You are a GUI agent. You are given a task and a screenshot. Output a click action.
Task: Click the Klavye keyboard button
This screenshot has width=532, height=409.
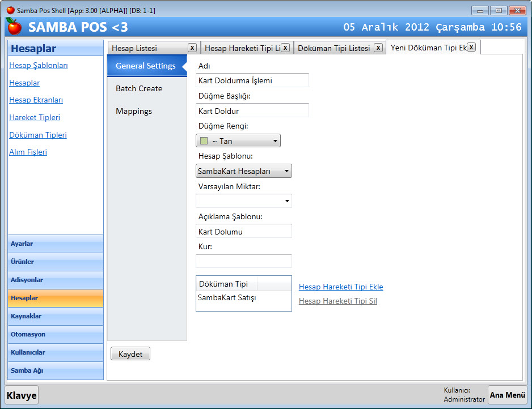point(22,395)
